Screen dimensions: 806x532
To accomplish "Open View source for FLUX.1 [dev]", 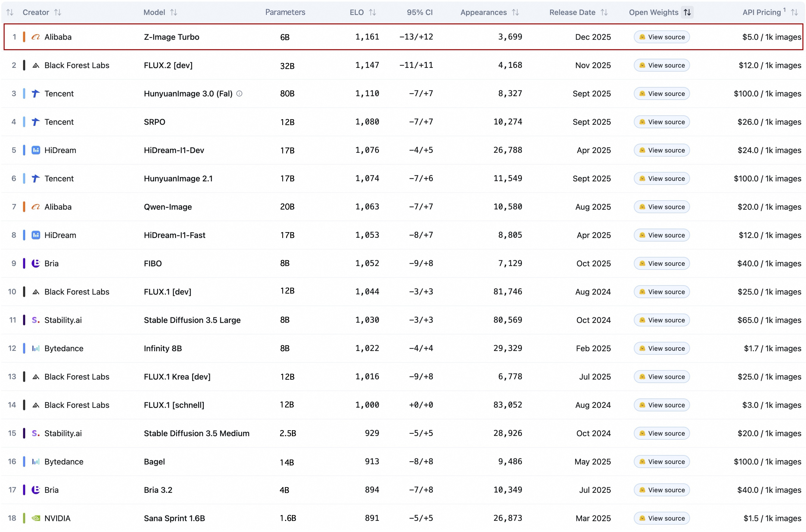I will click(x=662, y=292).
